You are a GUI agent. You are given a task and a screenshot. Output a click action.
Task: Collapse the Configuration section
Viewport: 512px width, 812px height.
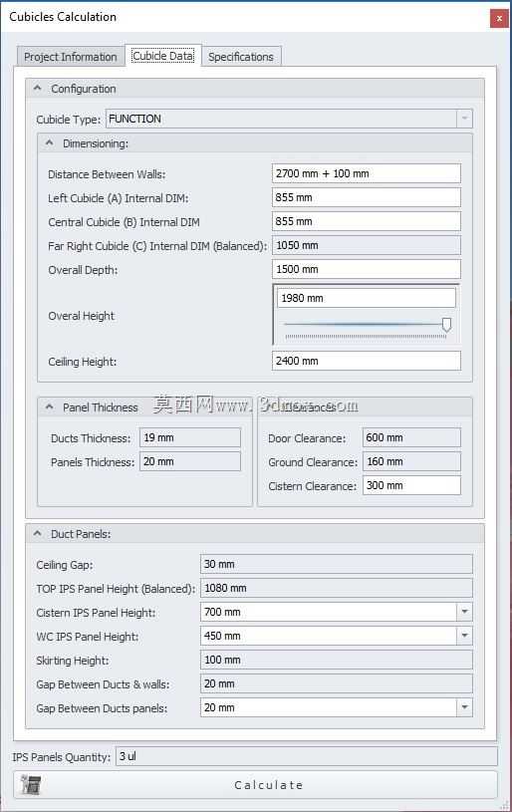37,89
